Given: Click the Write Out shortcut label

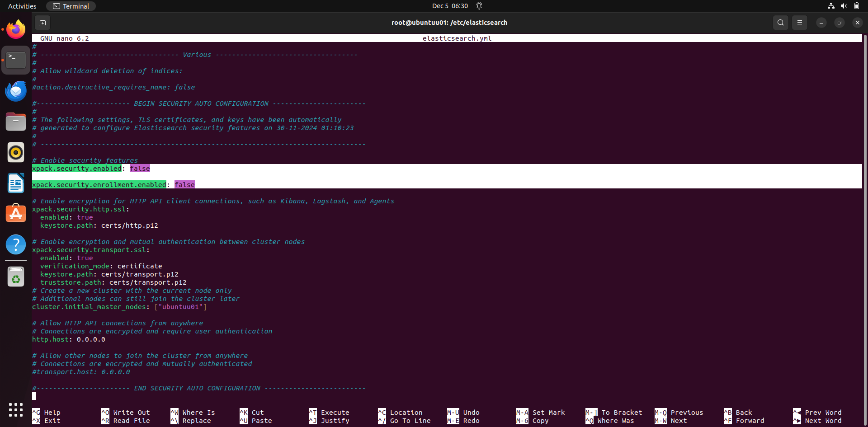Looking at the screenshot, I should [x=132, y=413].
